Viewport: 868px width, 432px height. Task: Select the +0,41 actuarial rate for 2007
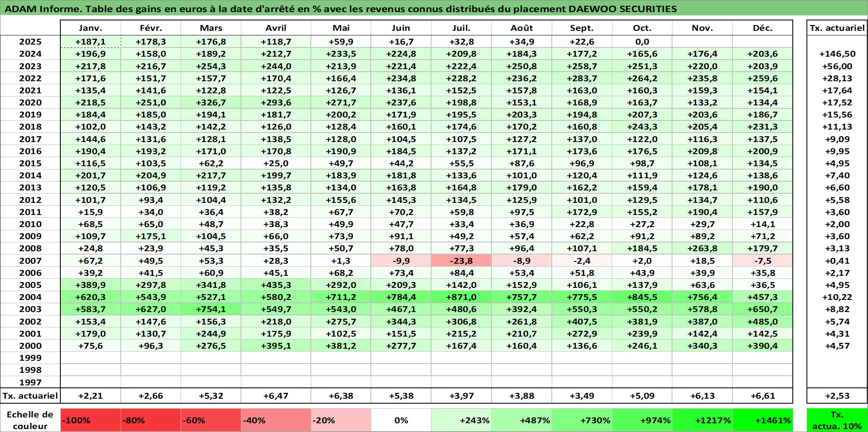tap(837, 261)
